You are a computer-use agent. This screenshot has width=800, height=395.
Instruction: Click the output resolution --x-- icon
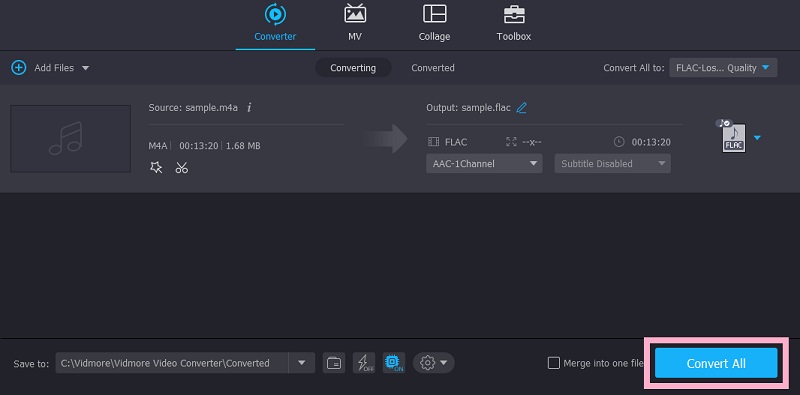[x=511, y=142]
